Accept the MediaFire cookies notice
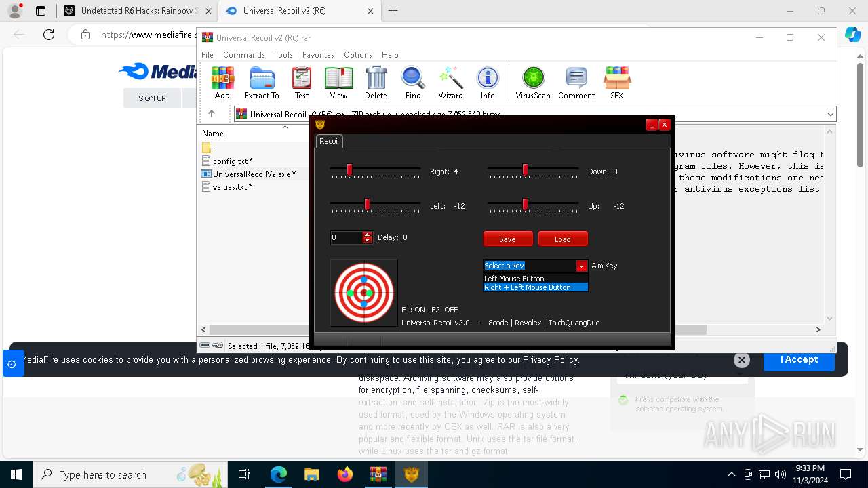868x488 pixels. click(799, 360)
